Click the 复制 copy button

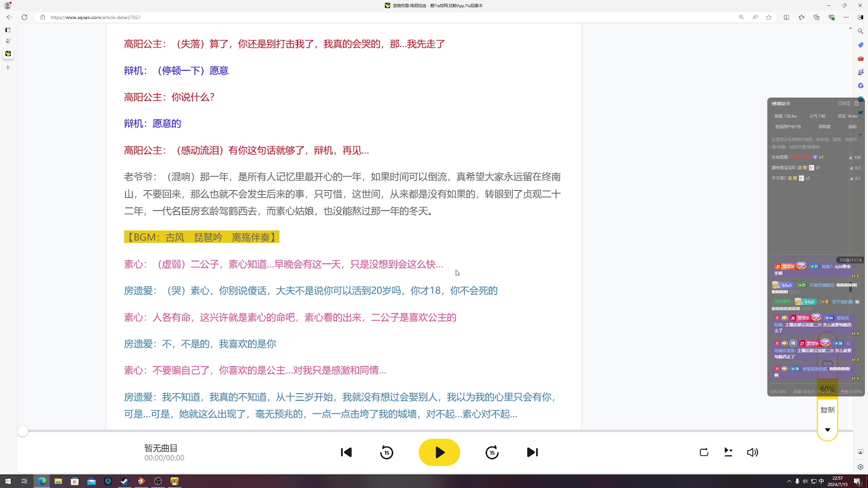(x=827, y=409)
